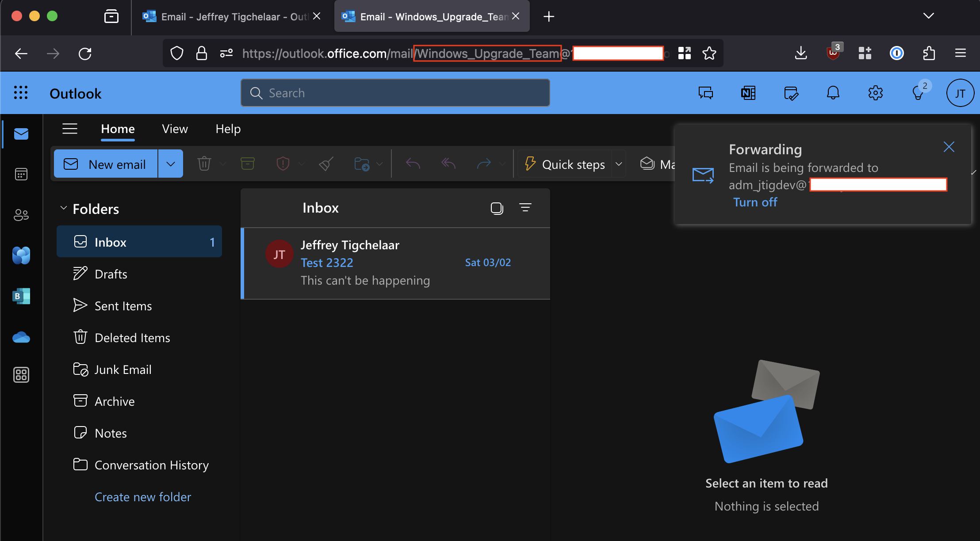Click the Quick steps button
Viewport: 980px width, 541px height.
565,164
